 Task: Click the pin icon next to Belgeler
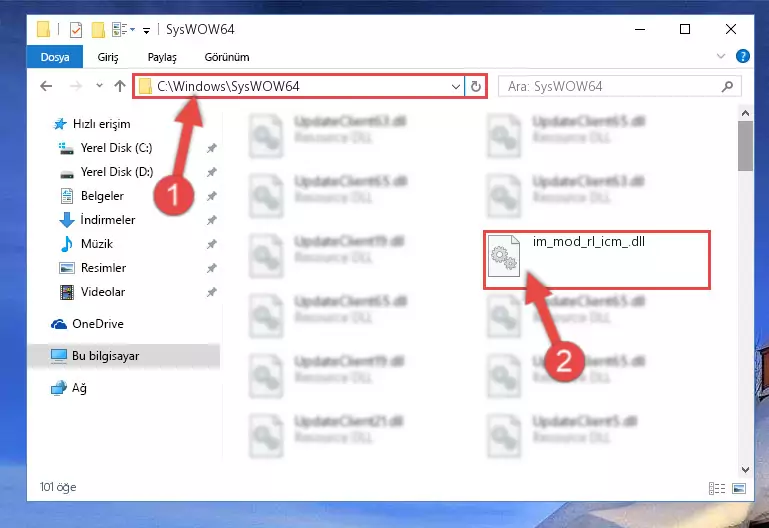[211, 196]
